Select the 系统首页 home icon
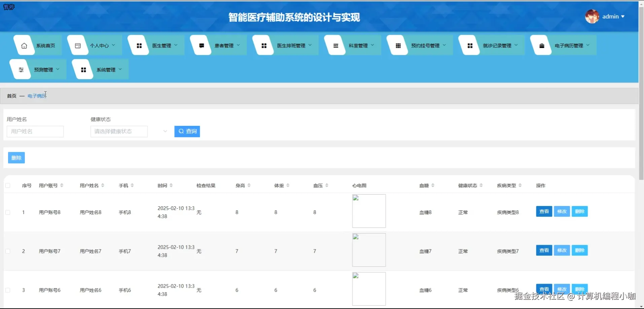 pos(24,45)
